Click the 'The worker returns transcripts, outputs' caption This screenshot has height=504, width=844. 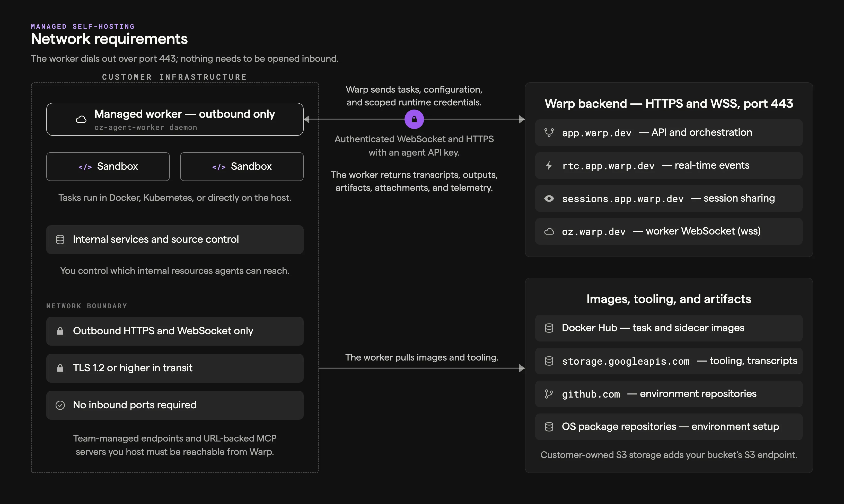414,181
